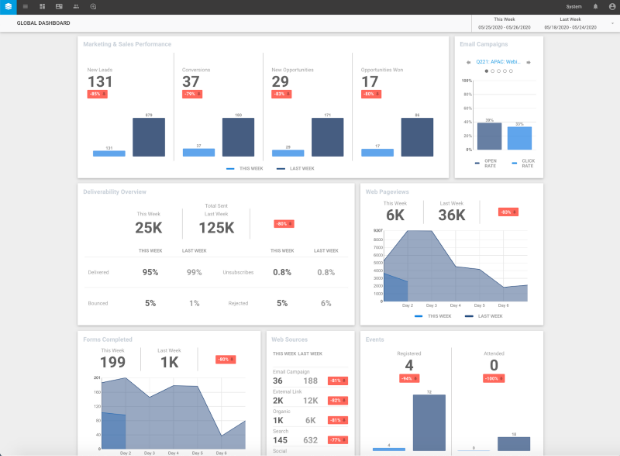Click the Events Attended value 0
The height and width of the screenshot is (456, 620).
[x=494, y=365]
